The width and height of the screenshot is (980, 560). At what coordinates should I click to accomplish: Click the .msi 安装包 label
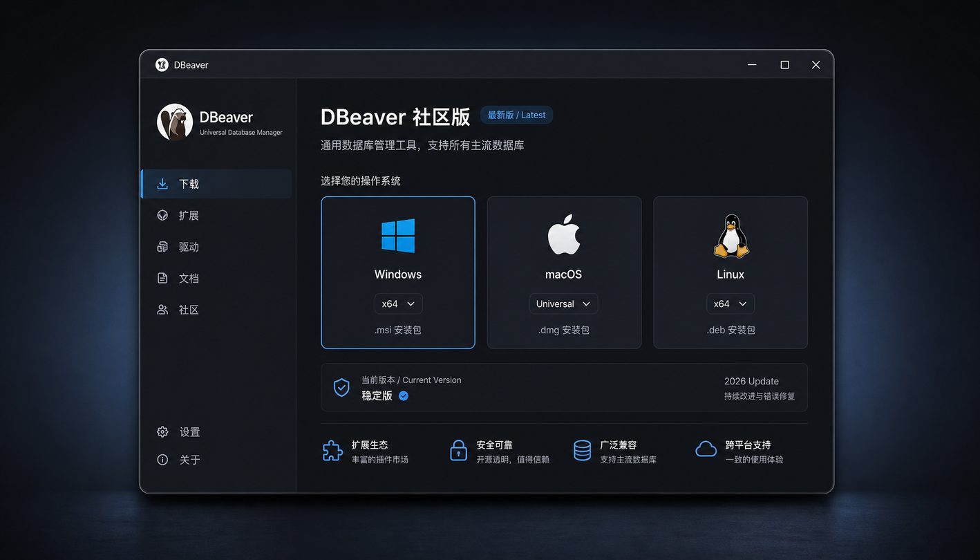[398, 330]
